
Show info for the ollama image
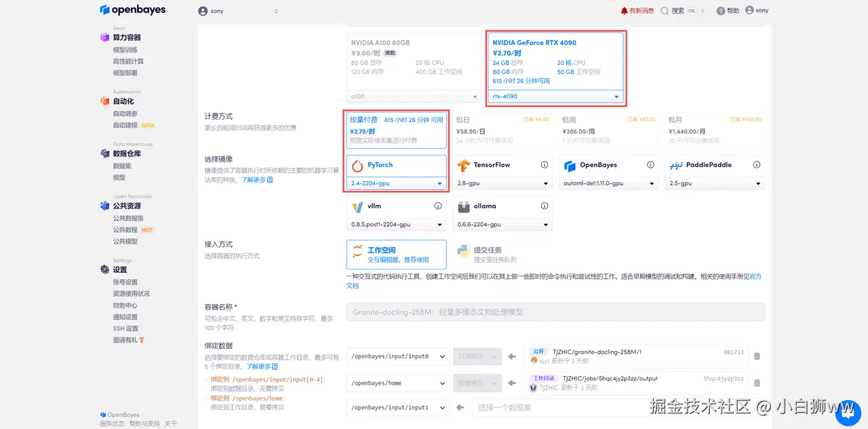545,206
